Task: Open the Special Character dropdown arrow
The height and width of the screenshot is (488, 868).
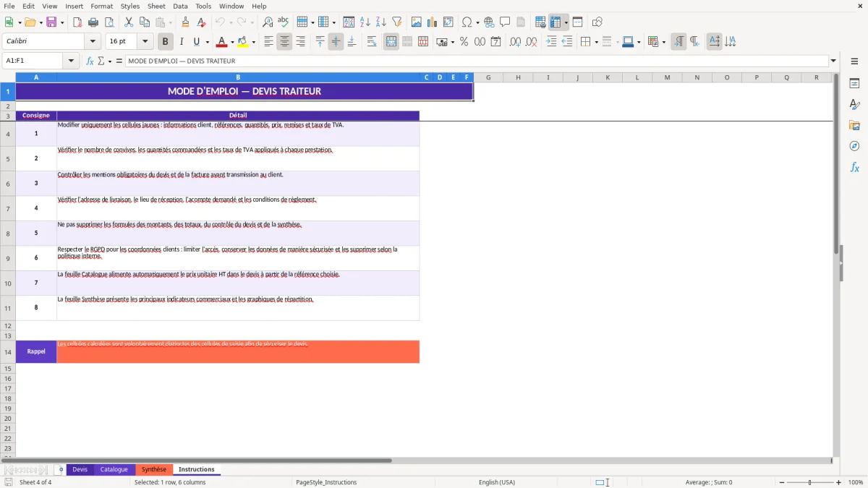Action: 478,22
